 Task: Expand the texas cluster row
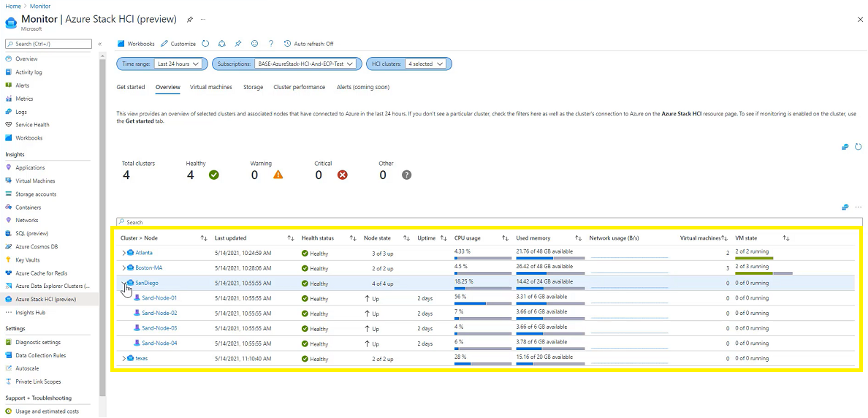pos(123,359)
